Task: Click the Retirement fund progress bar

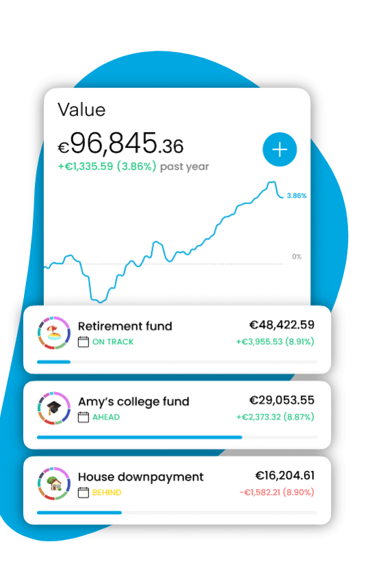Action: point(177,362)
